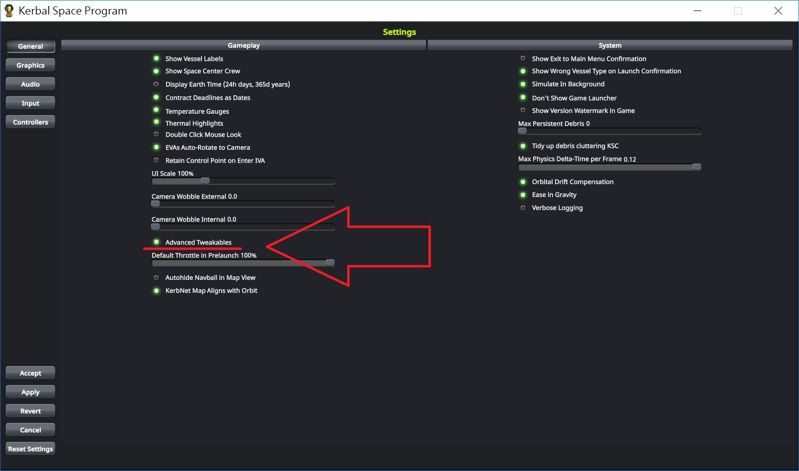
Task: Go to the Input settings tab
Action: 31,103
